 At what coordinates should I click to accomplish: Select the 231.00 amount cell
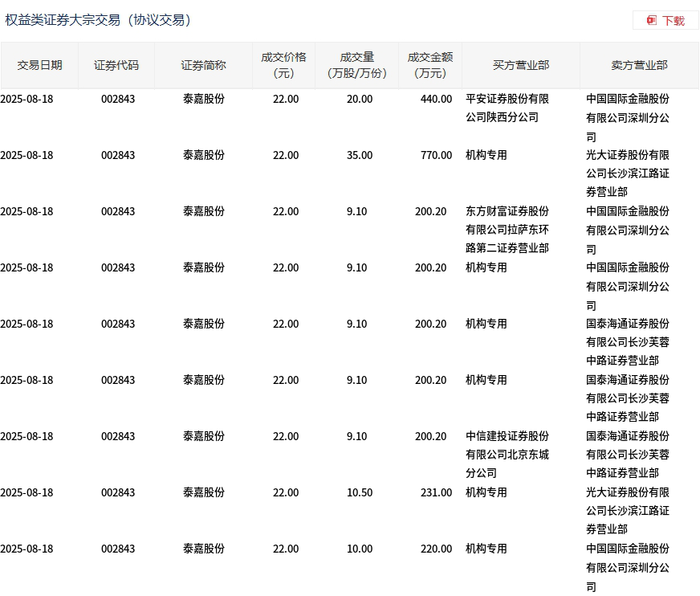point(436,493)
